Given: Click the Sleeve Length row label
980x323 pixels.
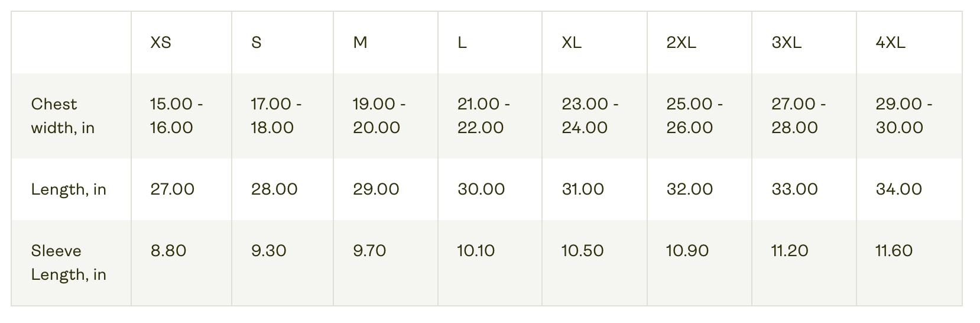Looking at the screenshot, I should (69, 263).
